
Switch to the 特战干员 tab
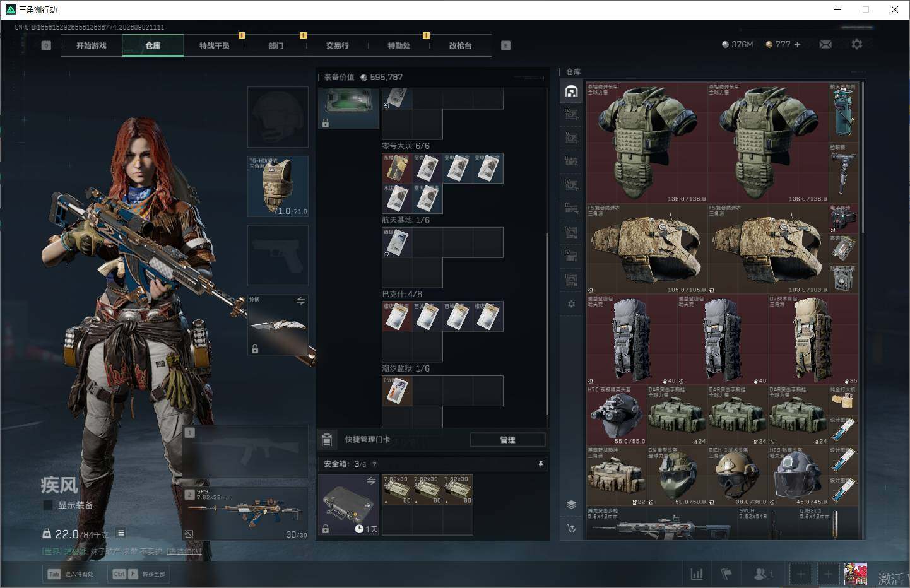pyautogui.click(x=215, y=45)
